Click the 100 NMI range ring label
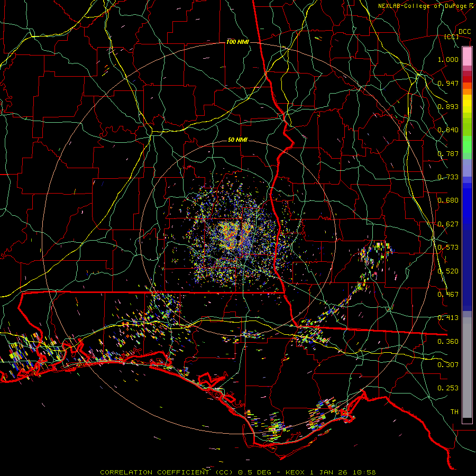The image size is (476, 476). tap(237, 42)
